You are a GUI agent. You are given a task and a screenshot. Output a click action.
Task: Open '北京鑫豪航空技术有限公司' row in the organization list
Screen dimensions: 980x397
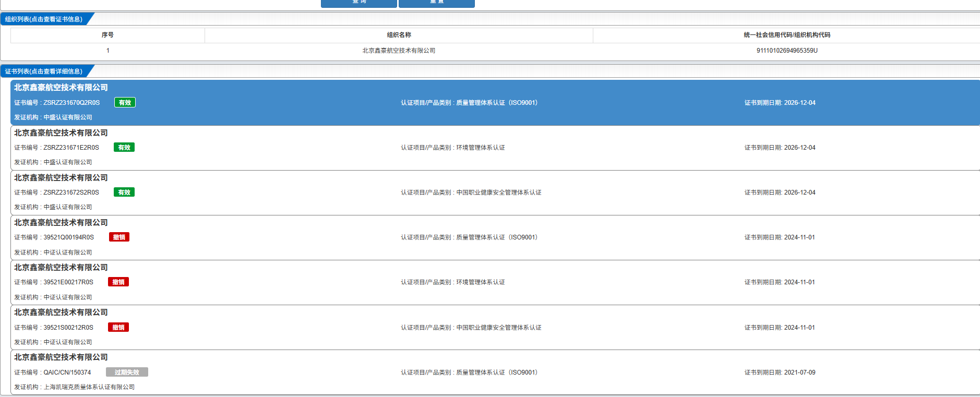coord(399,51)
